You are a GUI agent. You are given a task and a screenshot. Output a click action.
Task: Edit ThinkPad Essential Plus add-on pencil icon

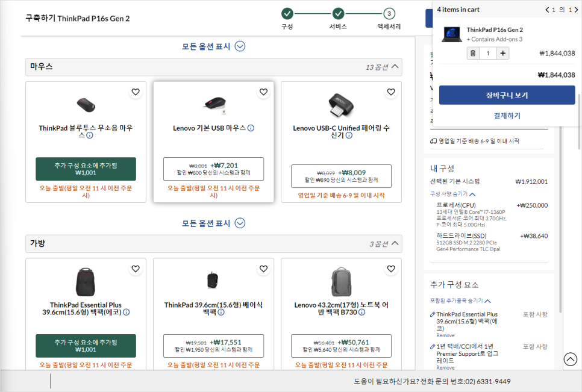433,314
